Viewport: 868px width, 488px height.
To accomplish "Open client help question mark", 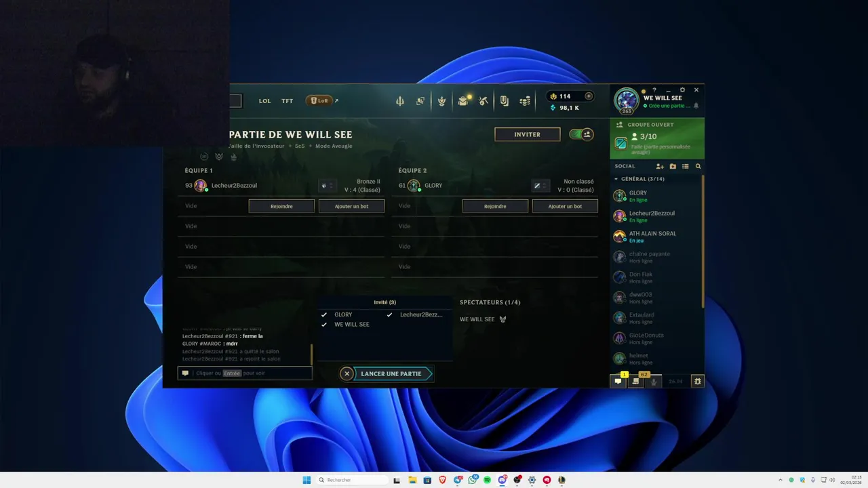I will coord(654,89).
